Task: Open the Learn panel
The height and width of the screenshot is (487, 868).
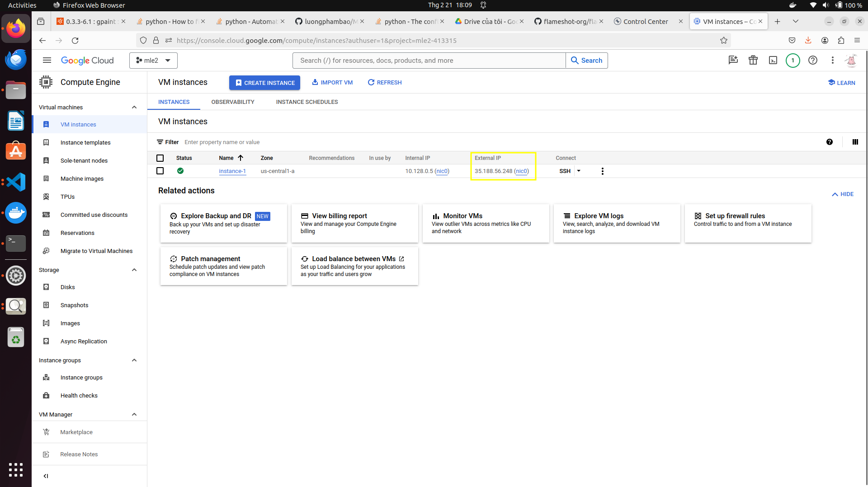Action: [x=842, y=83]
